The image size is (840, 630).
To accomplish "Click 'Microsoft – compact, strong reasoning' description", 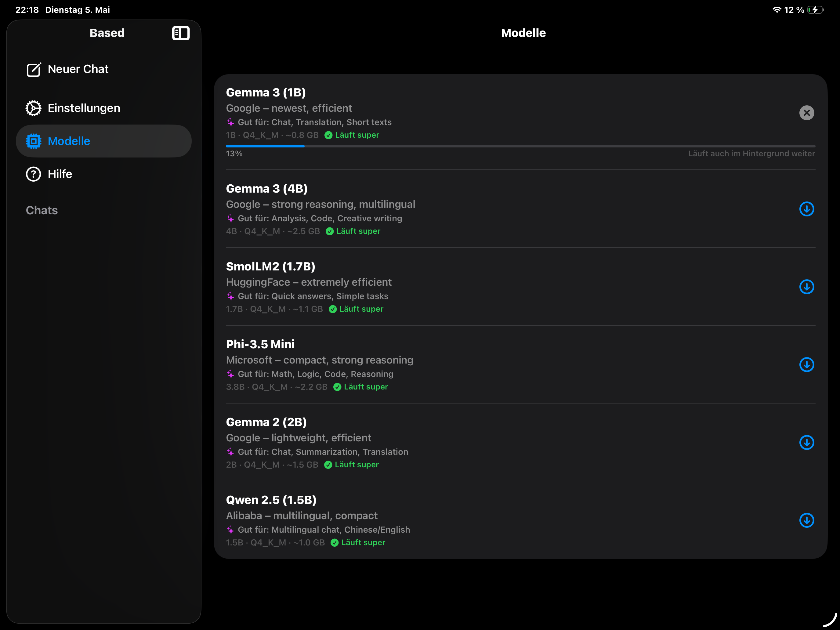I will [320, 360].
